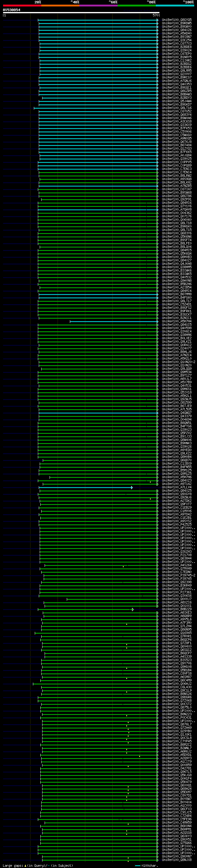
Task: Click the orange ~40% identity legend segment
Action: click(60, 6)
